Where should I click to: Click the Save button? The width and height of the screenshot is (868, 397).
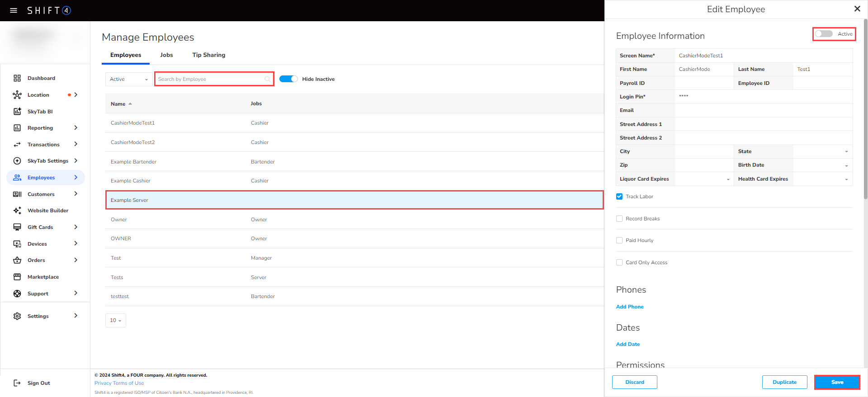[x=837, y=382]
